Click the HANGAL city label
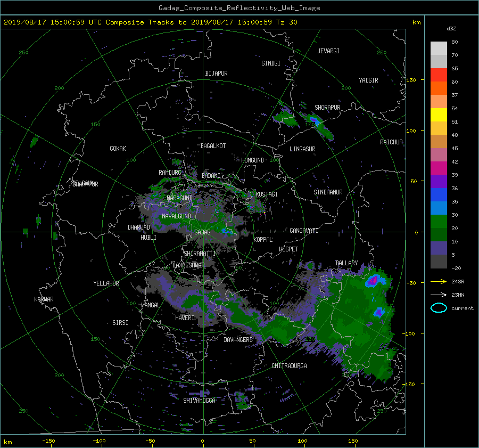 pyautogui.click(x=151, y=305)
